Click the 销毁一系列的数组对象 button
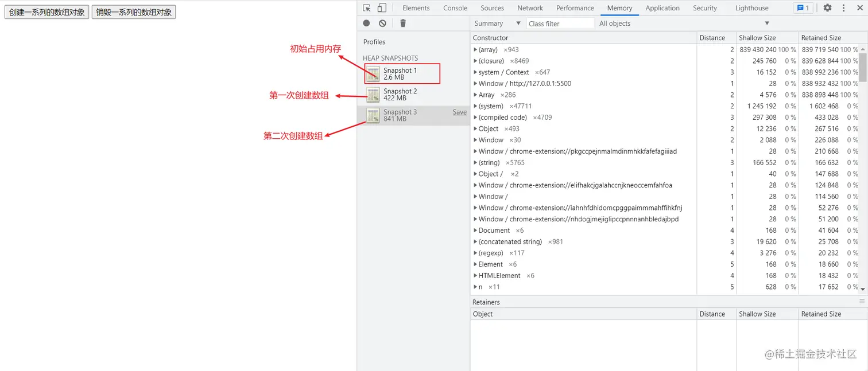Image resolution: width=868 pixels, height=371 pixels. (x=134, y=12)
